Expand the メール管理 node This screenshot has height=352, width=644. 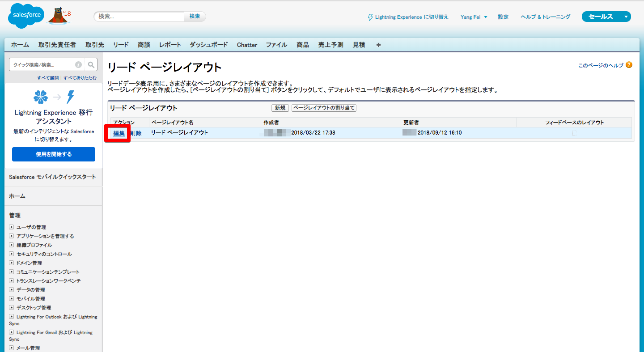pos(12,348)
